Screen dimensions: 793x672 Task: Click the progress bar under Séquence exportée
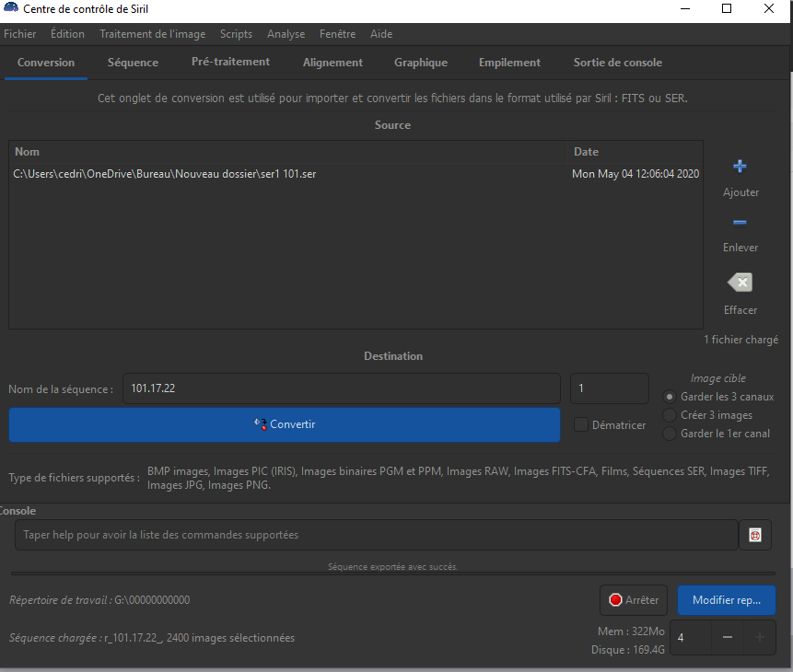[x=393, y=574]
